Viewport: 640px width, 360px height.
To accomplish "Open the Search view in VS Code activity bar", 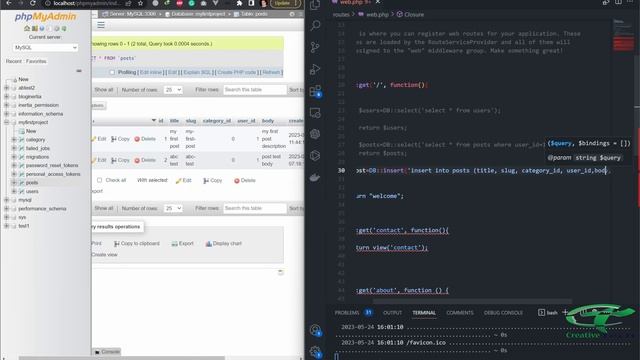I will click(x=315, y=26).
